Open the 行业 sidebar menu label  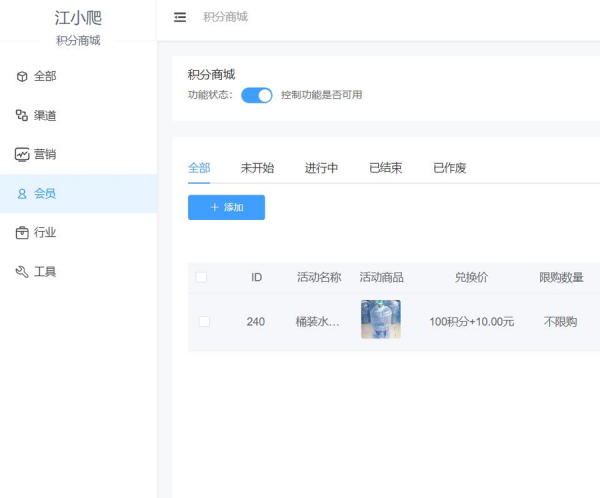click(x=45, y=233)
